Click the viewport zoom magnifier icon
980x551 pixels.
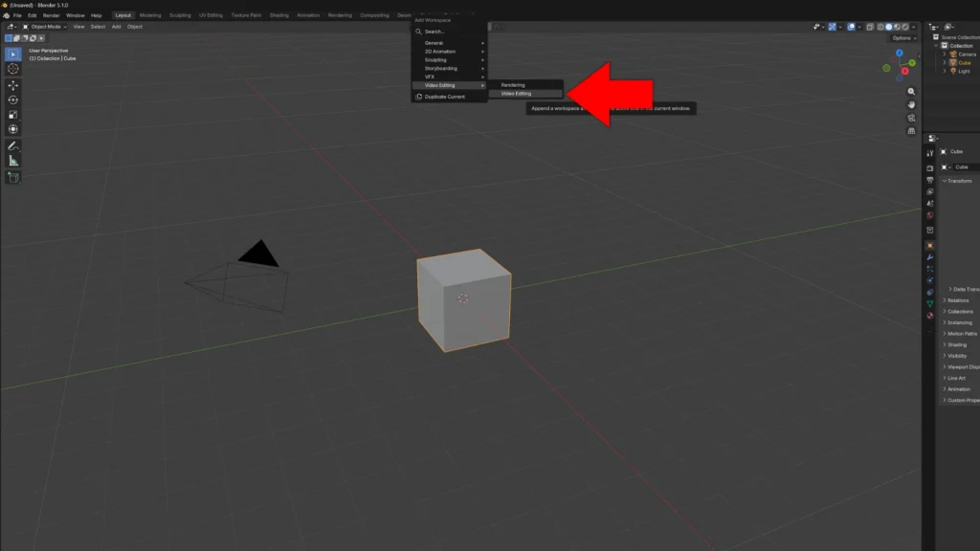[911, 92]
